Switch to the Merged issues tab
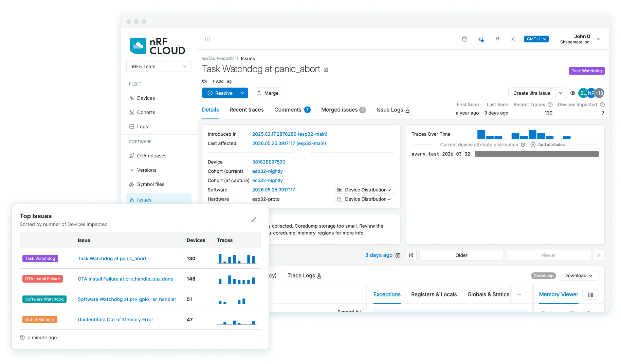Viewport: 621px width, 364px height. pyautogui.click(x=343, y=110)
